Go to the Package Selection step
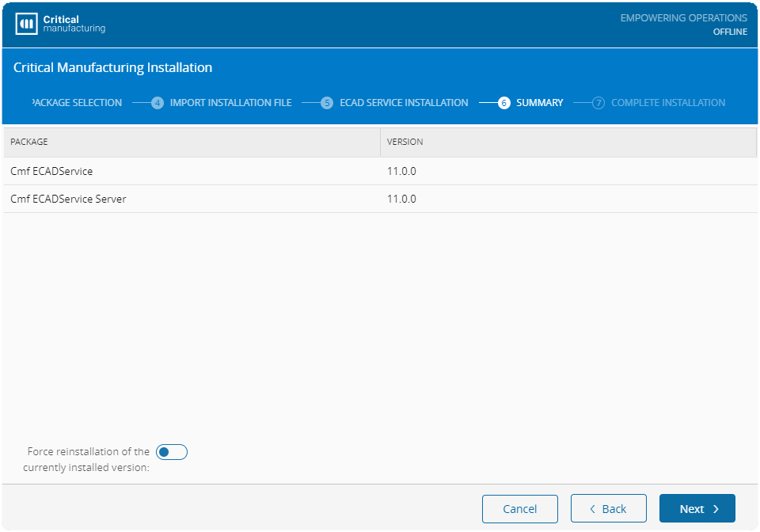This screenshot has width=760, height=532. tap(77, 103)
